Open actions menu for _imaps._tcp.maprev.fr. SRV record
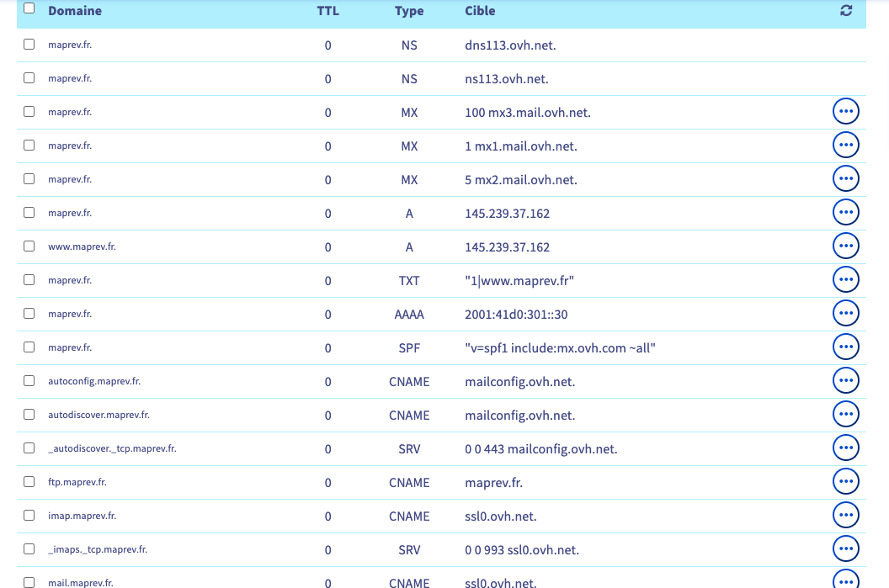 coord(845,549)
